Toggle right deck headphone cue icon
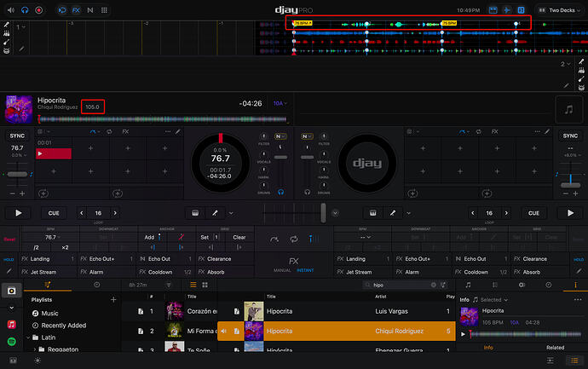The height and width of the screenshot is (369, 588). (307, 192)
